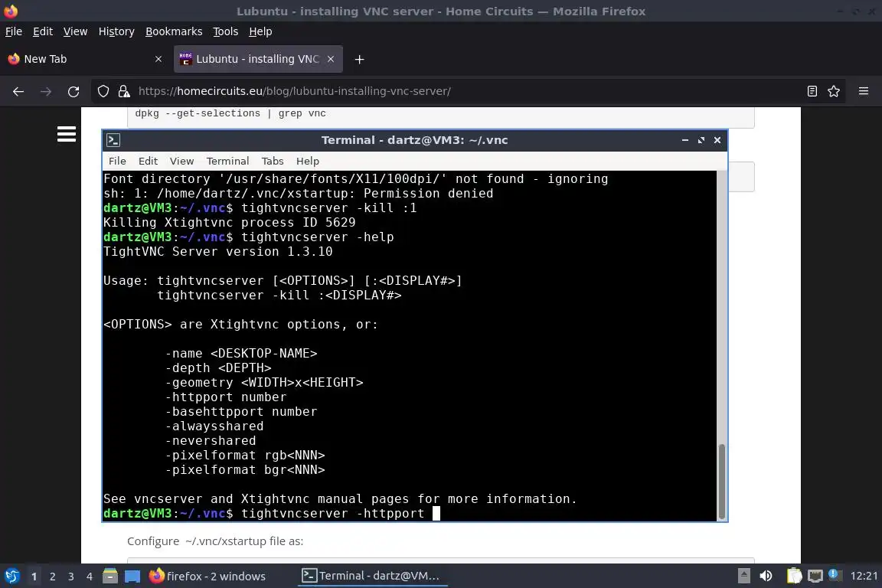Open Firefox Tools menu
882x588 pixels.
(226, 31)
